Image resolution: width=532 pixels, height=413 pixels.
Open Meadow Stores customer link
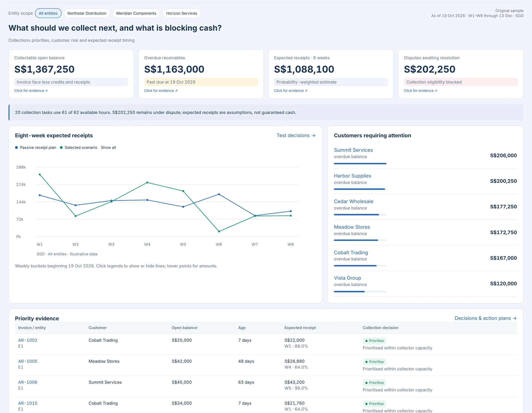tap(352, 227)
